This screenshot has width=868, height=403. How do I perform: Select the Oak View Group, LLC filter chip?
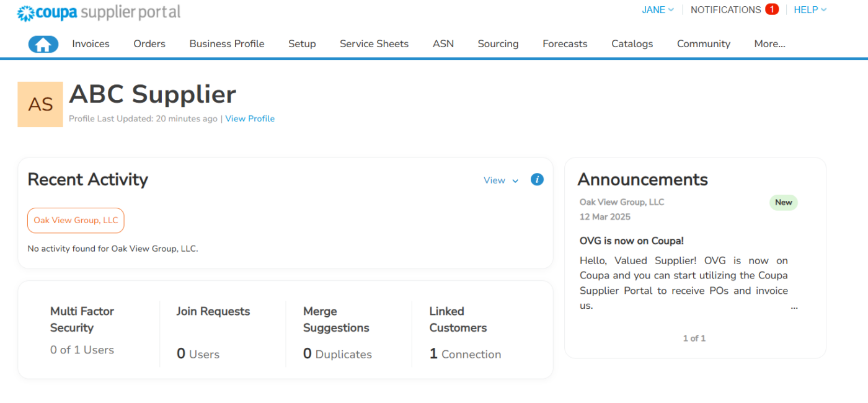75,220
